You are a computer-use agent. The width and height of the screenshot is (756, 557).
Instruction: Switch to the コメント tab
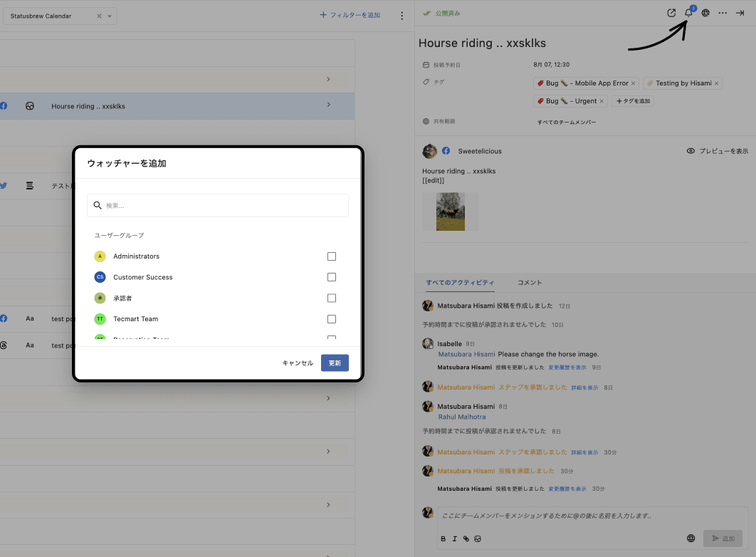pyautogui.click(x=530, y=283)
